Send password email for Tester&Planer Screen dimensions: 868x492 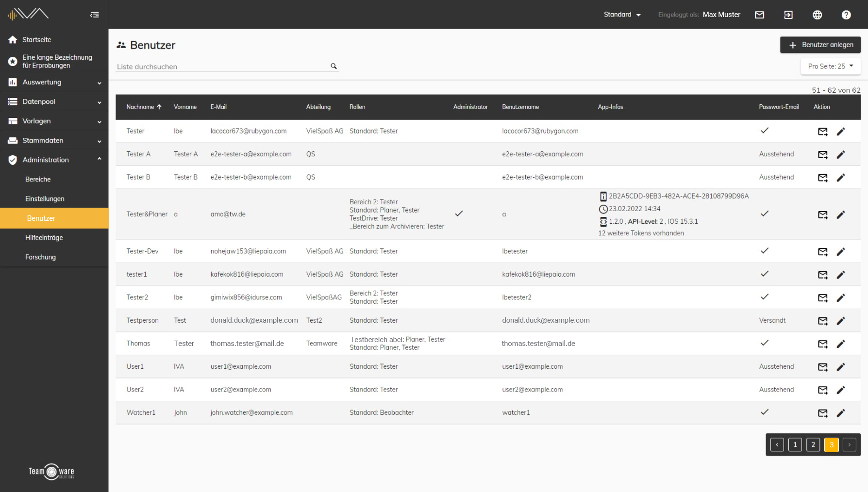823,214
